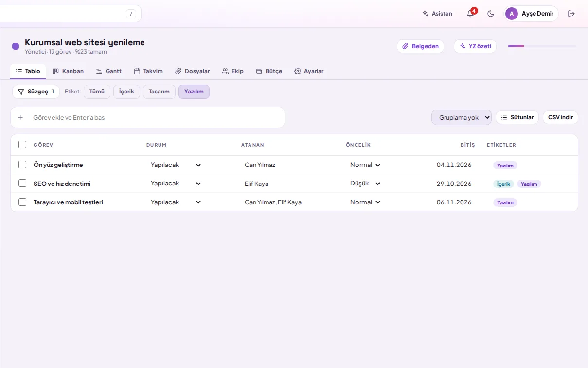Click the Etiketler column header

click(x=501, y=145)
